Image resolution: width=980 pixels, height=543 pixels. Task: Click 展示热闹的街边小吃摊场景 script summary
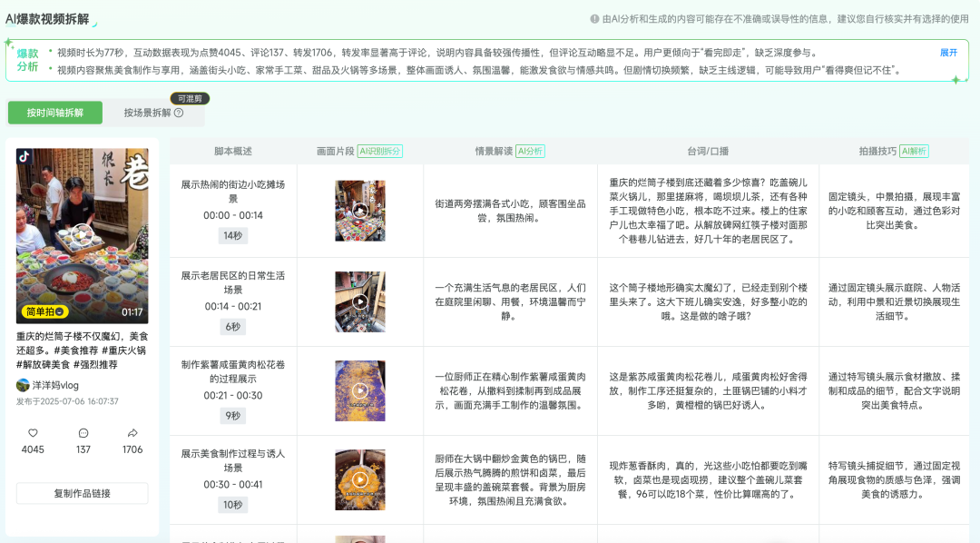[233, 192]
